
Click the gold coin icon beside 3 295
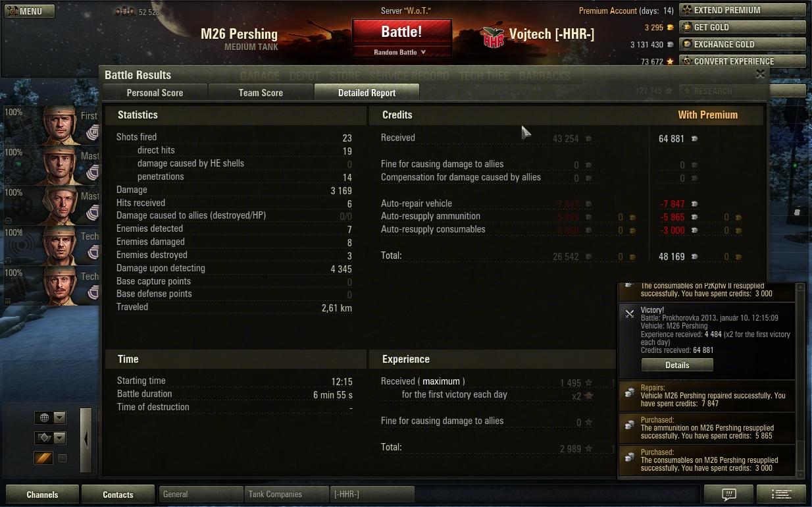pyautogui.click(x=671, y=28)
